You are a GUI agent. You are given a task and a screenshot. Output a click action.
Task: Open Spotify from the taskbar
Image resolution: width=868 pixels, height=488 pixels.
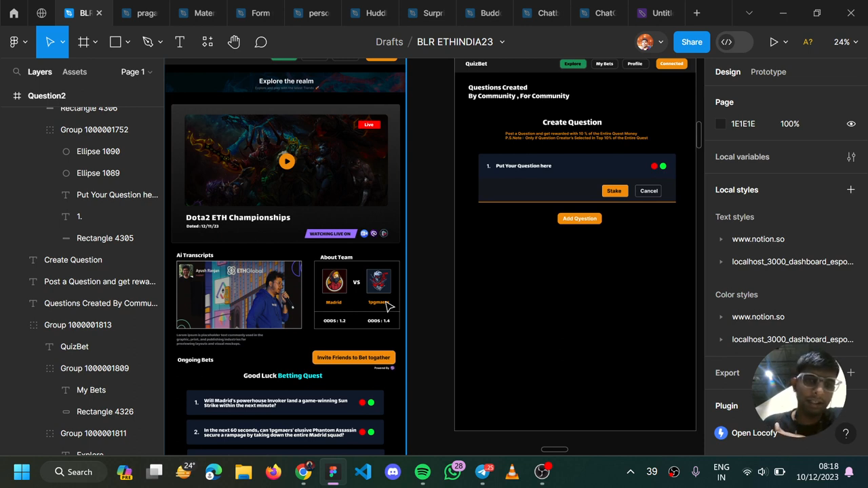[x=422, y=472]
